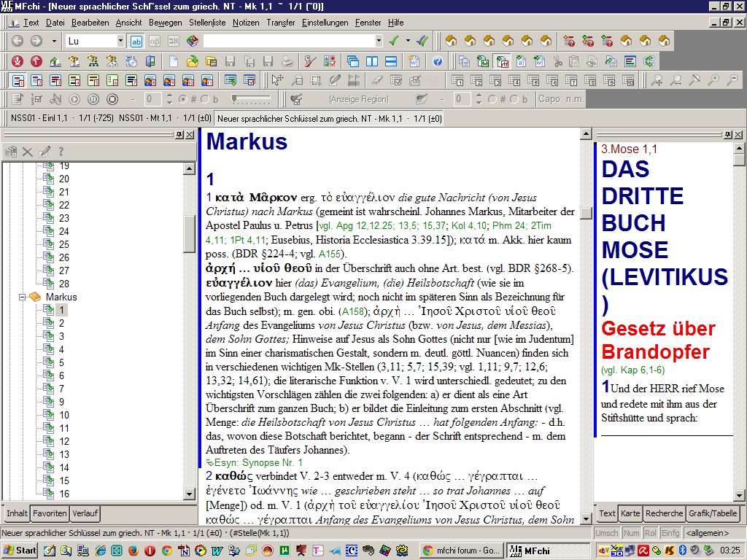This screenshot has width=747, height=560.
Task: Open the 'Lu' Bible version dropdown
Action: [x=120, y=41]
